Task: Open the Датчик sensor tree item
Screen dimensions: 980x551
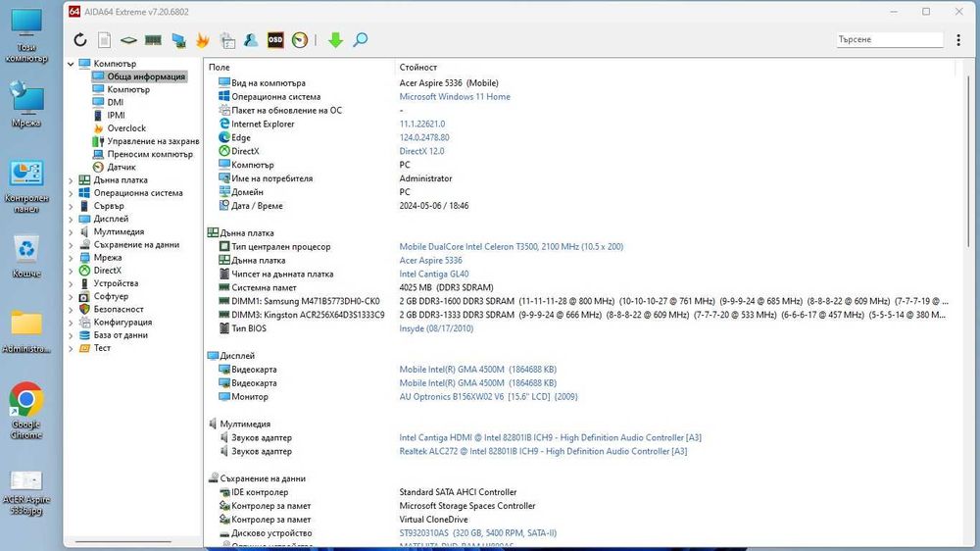Action: tap(122, 167)
